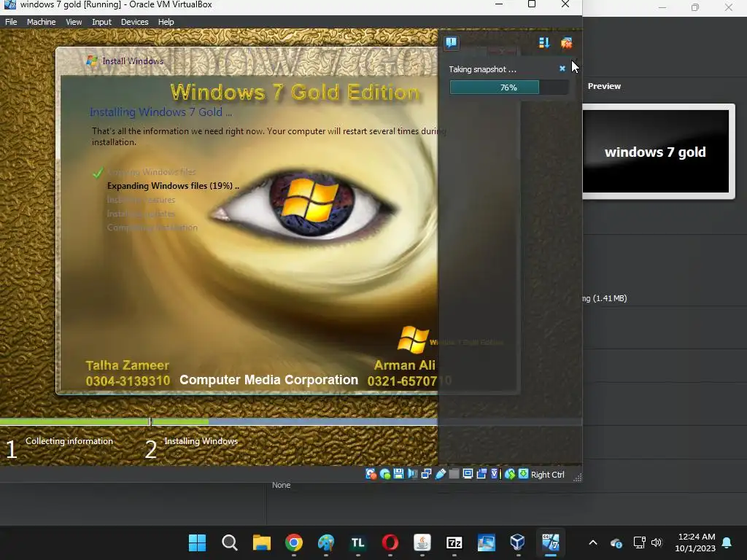747x560 pixels.
Task: Open the Windows notifications bell
Action: click(727, 542)
